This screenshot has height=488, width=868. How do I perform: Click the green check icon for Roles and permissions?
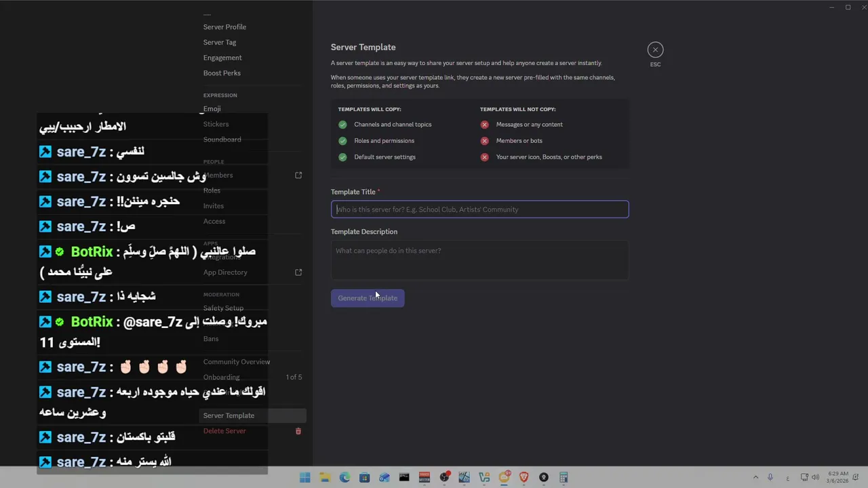342,141
